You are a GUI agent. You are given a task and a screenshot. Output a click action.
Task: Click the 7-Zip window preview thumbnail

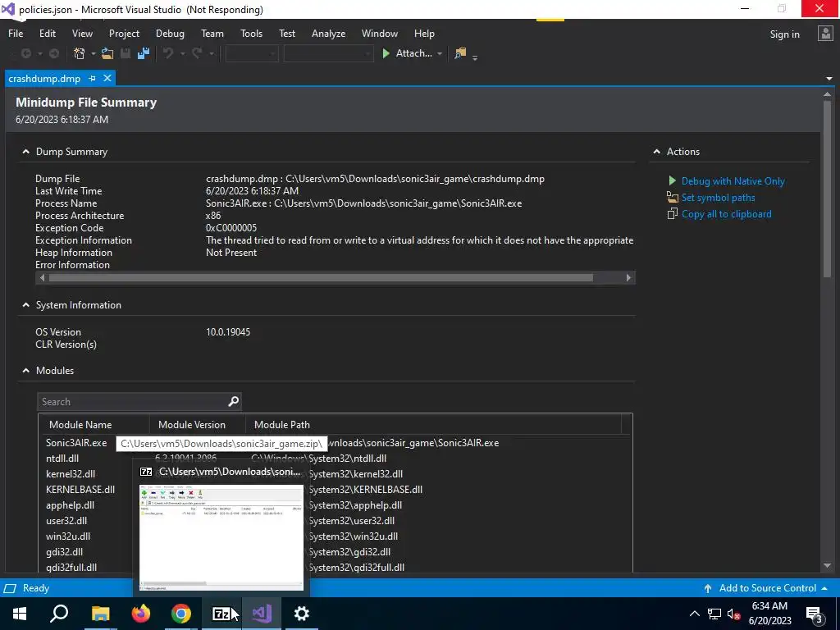pyautogui.click(x=221, y=537)
